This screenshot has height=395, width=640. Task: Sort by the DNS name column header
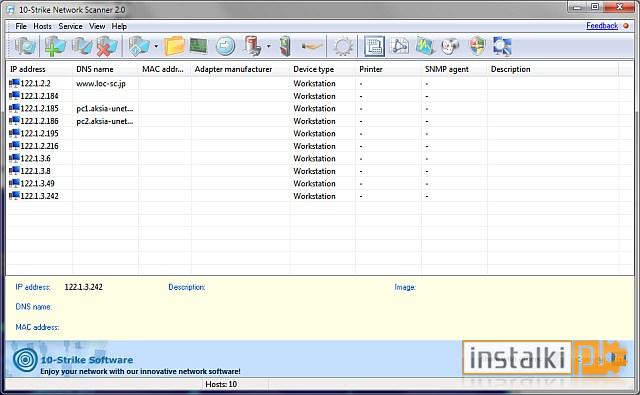point(105,69)
